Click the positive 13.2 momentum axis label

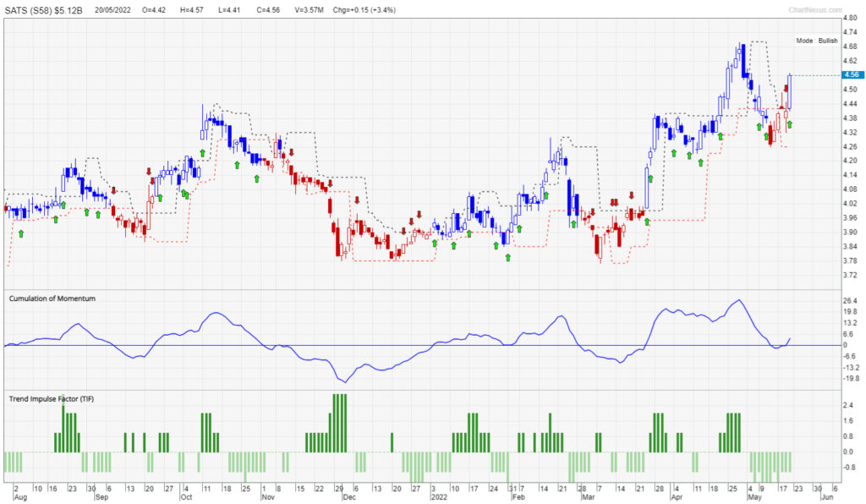pyautogui.click(x=850, y=323)
